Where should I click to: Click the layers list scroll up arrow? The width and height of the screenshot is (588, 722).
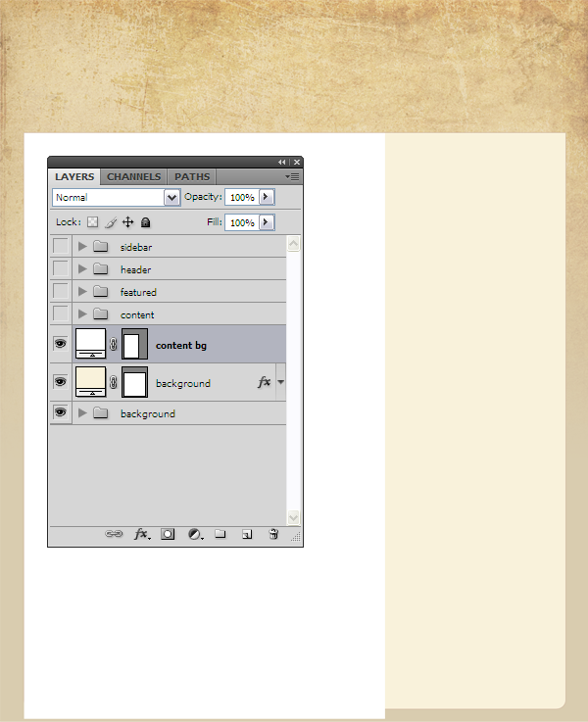pyautogui.click(x=293, y=244)
